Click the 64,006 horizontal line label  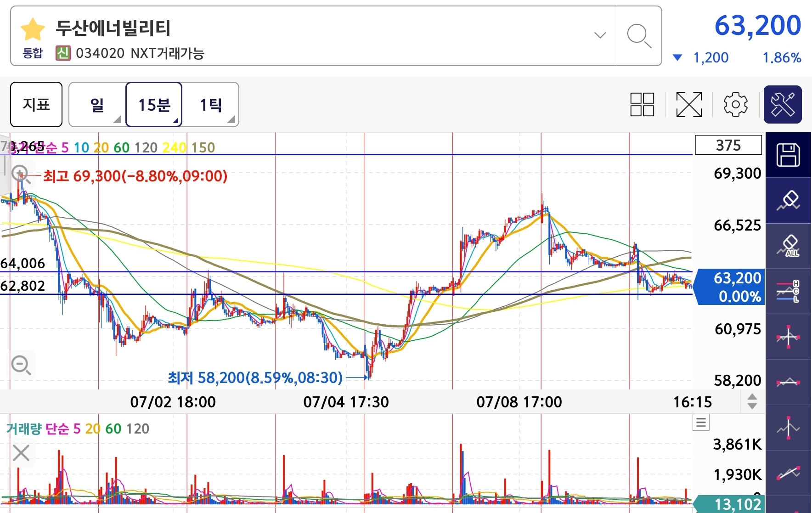23,263
